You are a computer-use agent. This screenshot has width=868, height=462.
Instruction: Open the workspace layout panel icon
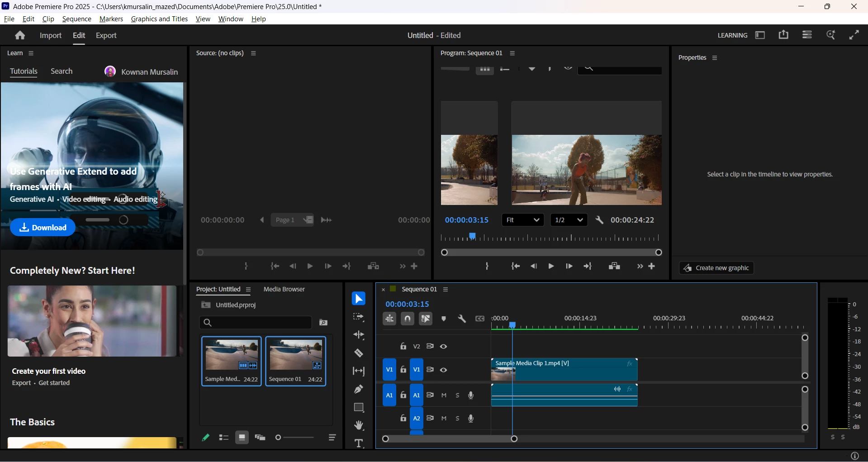[x=760, y=35]
